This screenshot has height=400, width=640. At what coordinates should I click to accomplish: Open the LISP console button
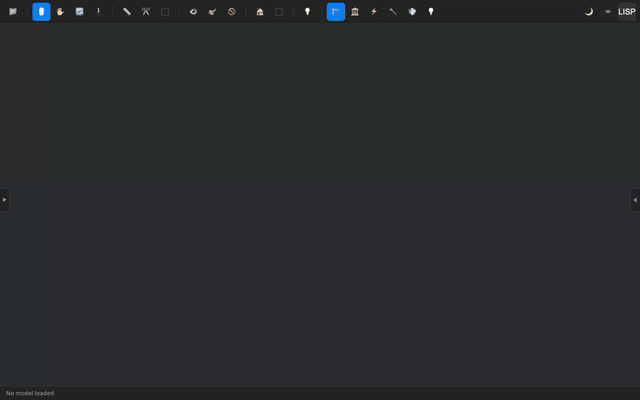tap(627, 11)
